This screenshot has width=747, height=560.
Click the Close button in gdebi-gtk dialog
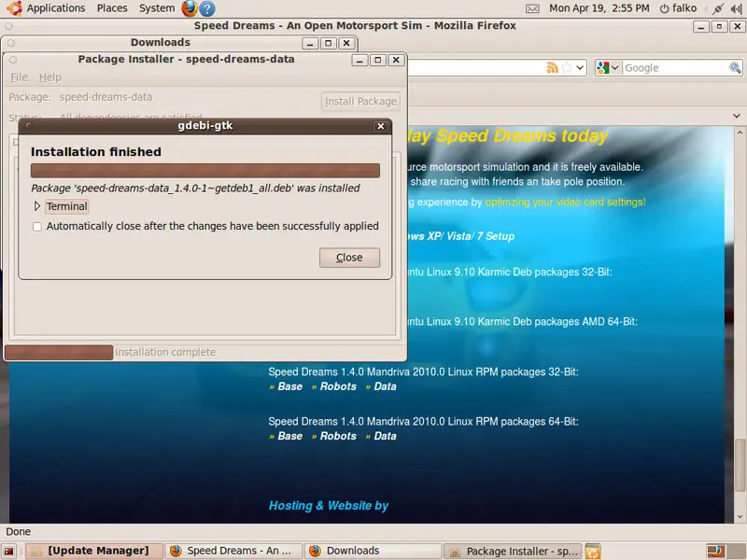349,258
